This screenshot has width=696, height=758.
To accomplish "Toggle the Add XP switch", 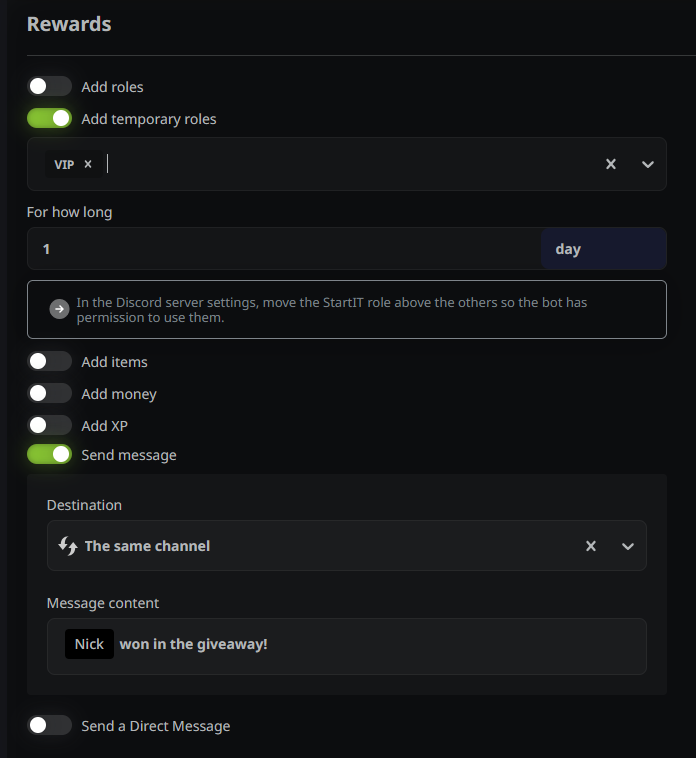I will (x=50, y=426).
